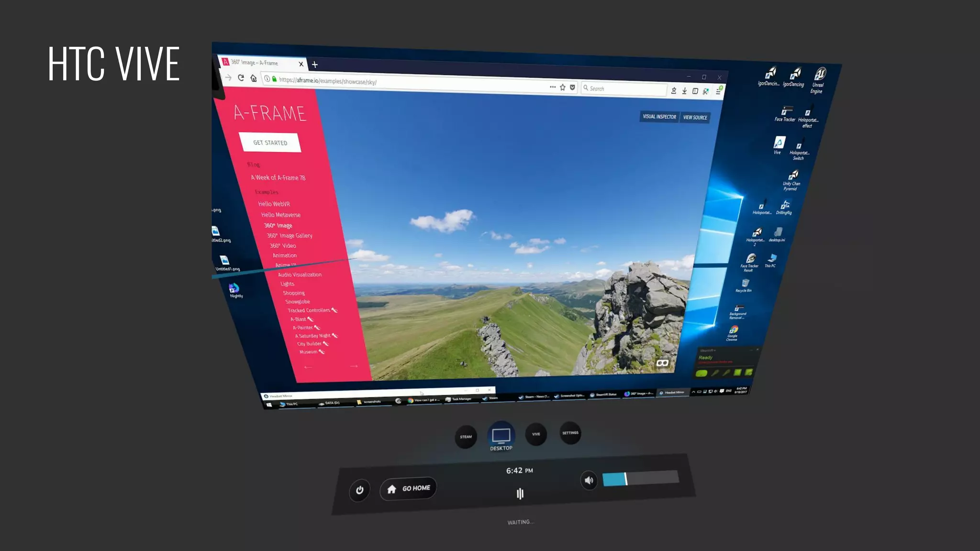980x551 pixels.
Task: Open the Background Removal shortcut
Action: [738, 312]
